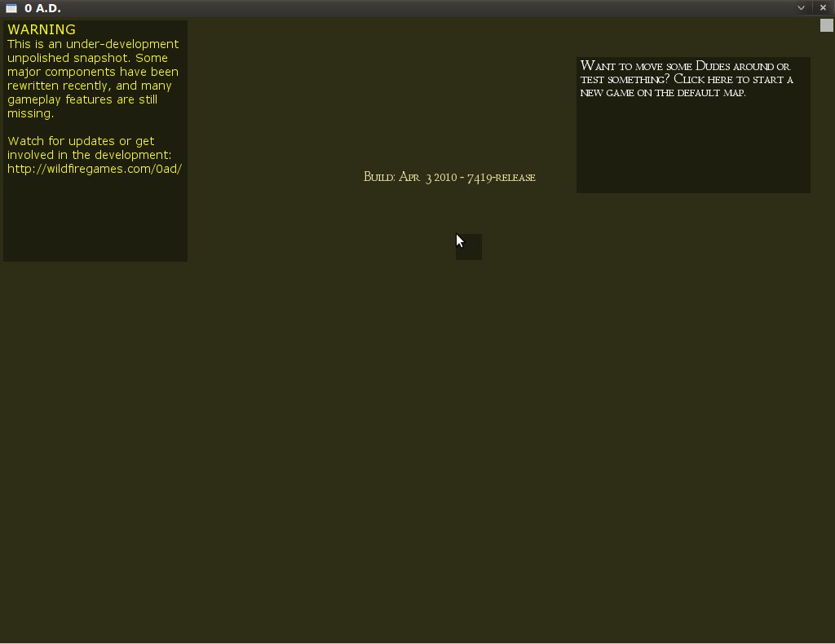Close the 0 A.D. window
Viewport: 835px width, 644px height.
coord(823,8)
